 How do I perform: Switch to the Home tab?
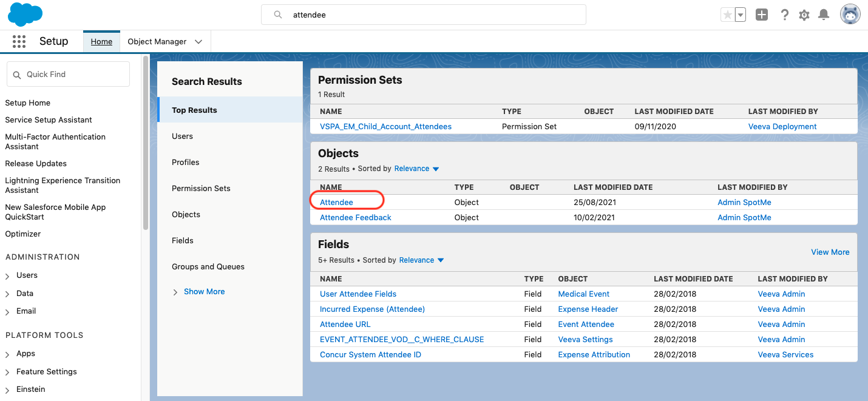101,41
